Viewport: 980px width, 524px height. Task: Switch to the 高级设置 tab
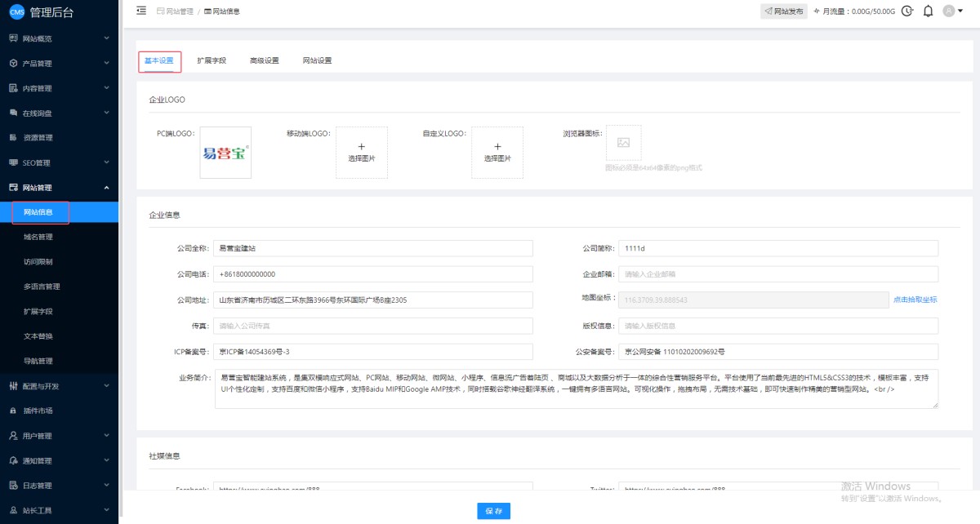(264, 60)
